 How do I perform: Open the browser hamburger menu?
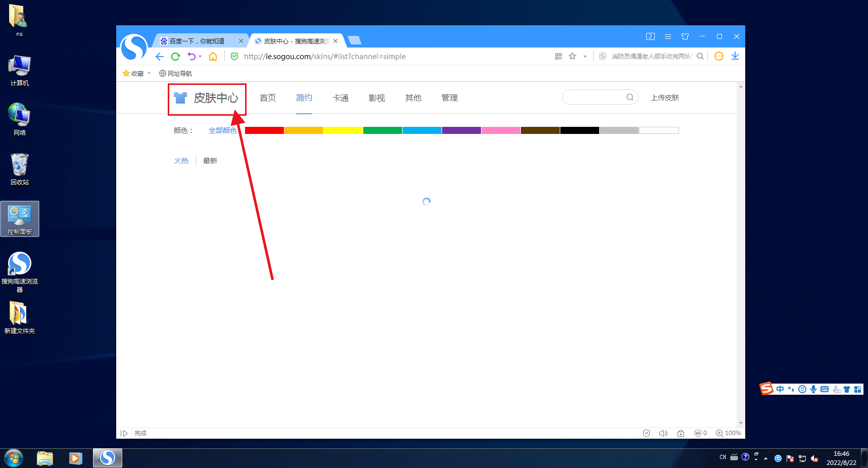[x=668, y=36]
